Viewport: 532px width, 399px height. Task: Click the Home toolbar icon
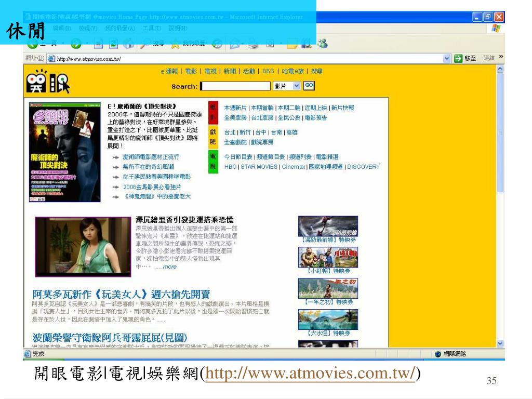pos(128,44)
